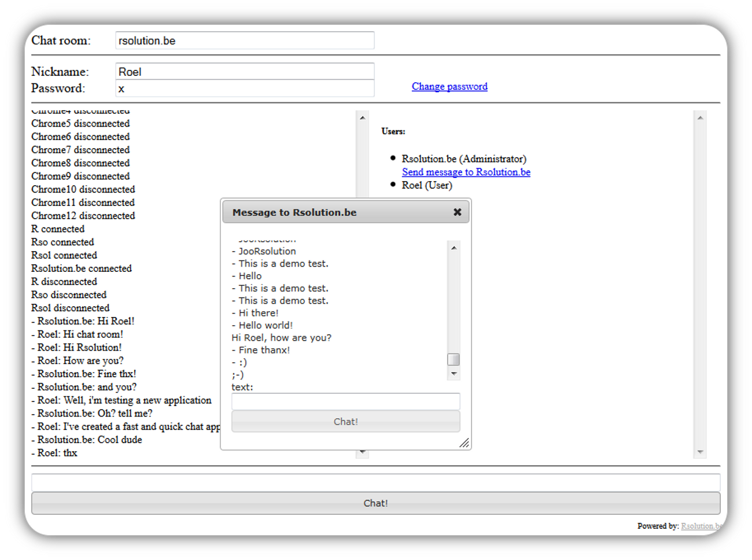This screenshot has width=752, height=560.
Task: Click Send message to Rsolution.be link
Action: point(466,172)
